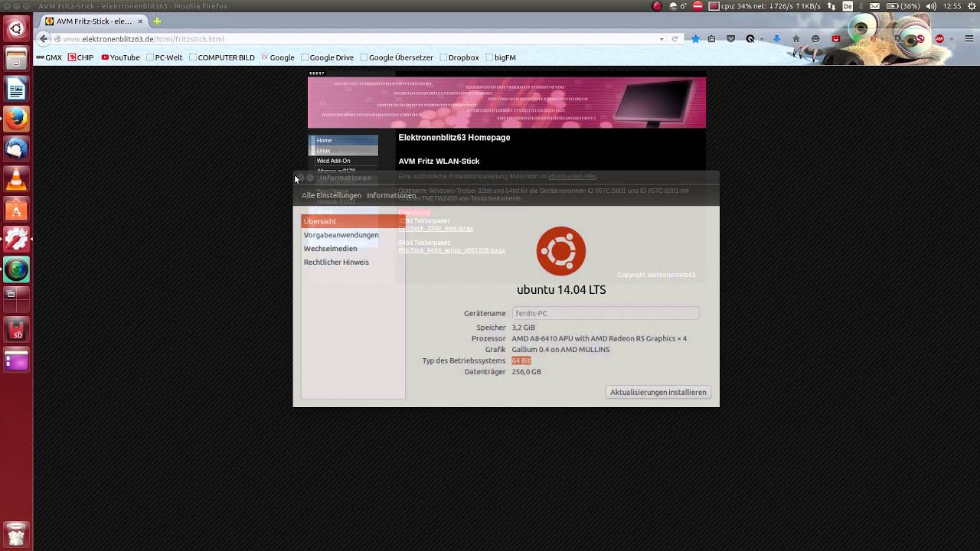Image resolution: width=980 pixels, height=551 pixels.
Task: Launch LibreOffice Writer from the dock
Action: 16,90
